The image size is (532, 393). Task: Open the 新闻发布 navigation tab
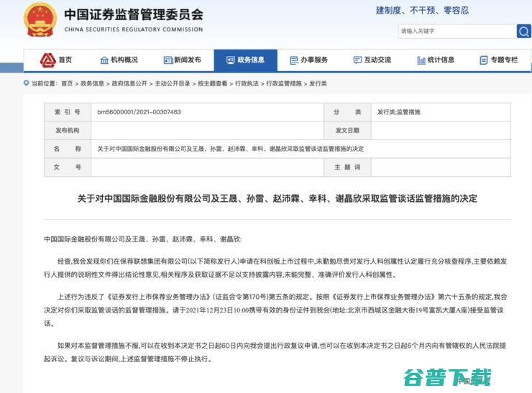(183, 60)
